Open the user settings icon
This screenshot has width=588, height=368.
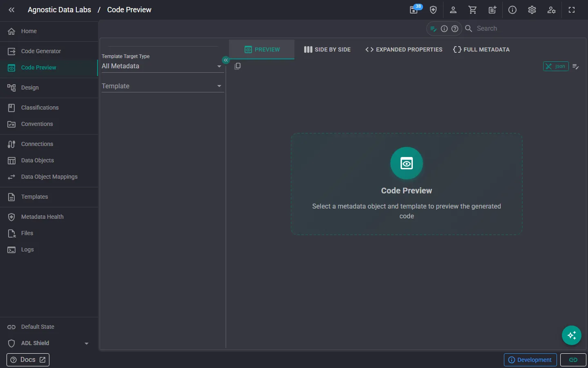pos(552,10)
